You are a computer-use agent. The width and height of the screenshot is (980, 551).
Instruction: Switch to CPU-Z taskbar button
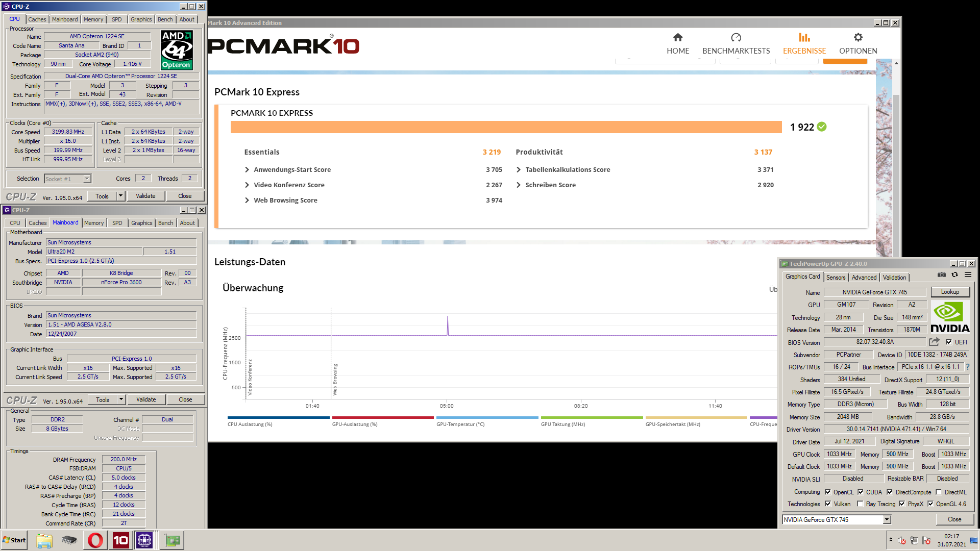click(x=144, y=540)
